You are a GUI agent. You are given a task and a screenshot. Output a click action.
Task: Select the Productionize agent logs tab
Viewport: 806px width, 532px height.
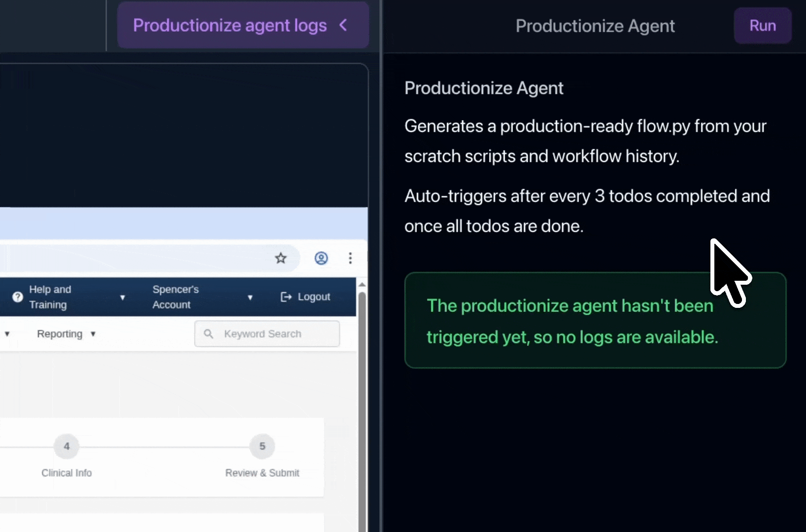[230, 25]
